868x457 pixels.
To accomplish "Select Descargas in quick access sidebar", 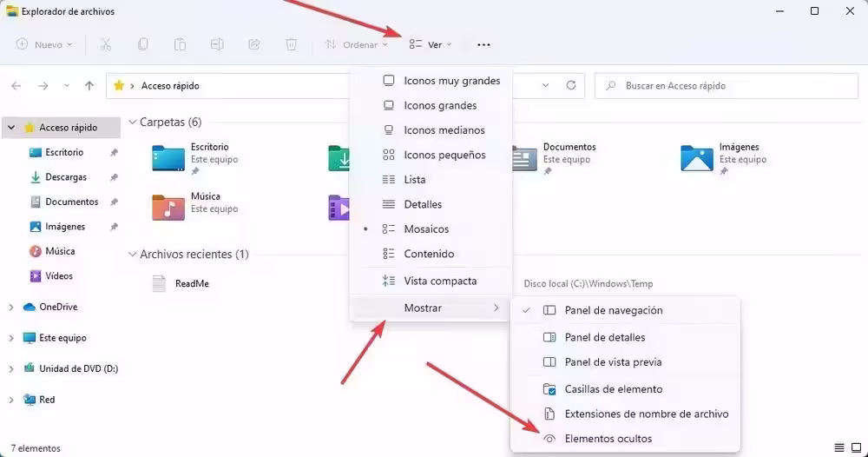I will click(66, 177).
